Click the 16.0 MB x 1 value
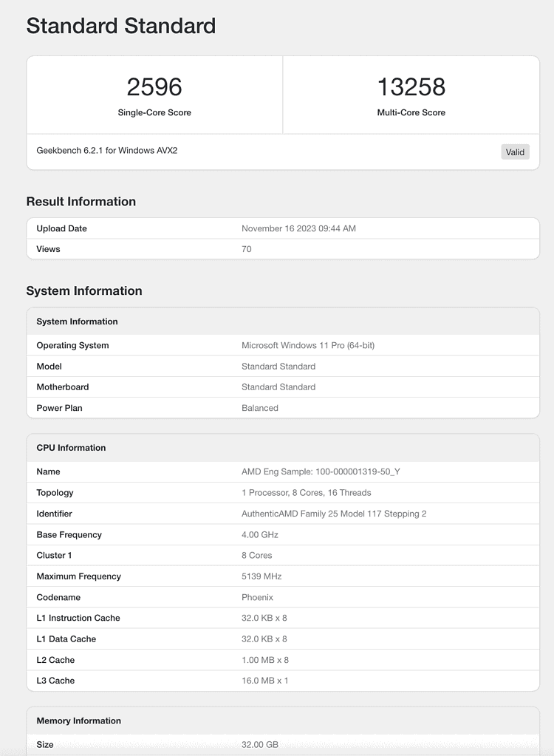554x756 pixels. coord(264,681)
